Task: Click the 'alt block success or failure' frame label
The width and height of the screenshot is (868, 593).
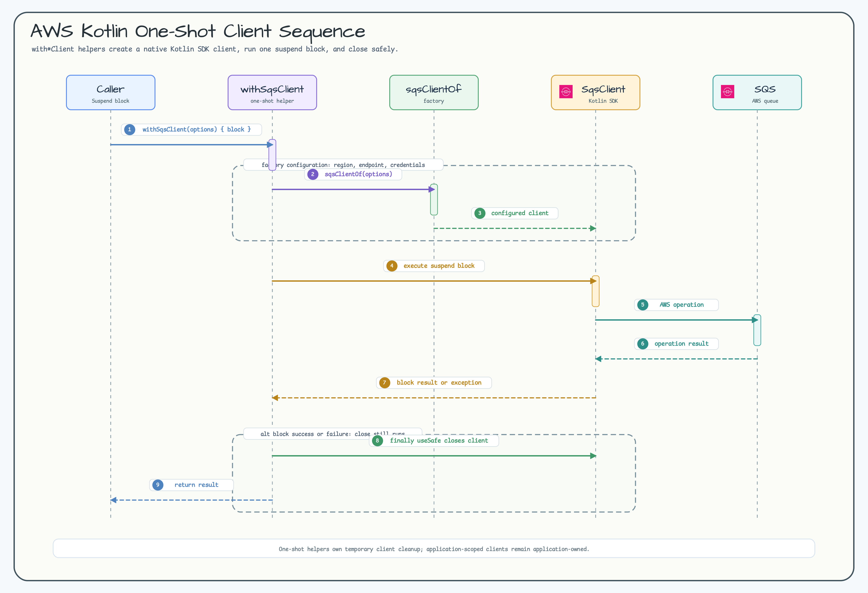Action: 332,434
